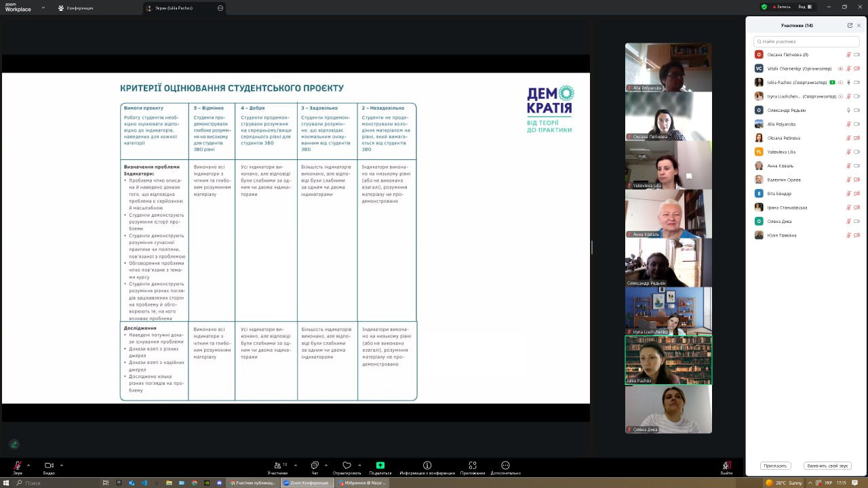Image resolution: width=868 pixels, height=488 pixels.
Task: Pop out the Participants panel
Action: [850, 26]
